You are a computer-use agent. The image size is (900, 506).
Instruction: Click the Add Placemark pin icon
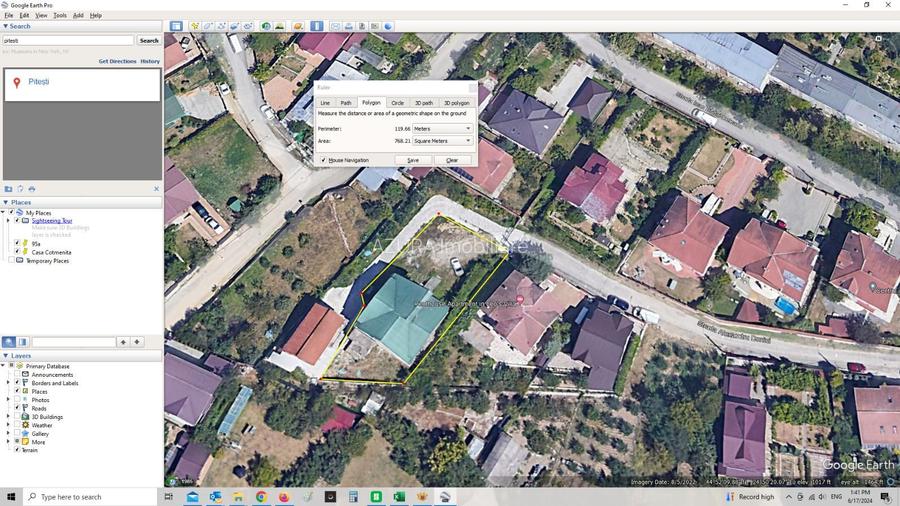click(196, 26)
